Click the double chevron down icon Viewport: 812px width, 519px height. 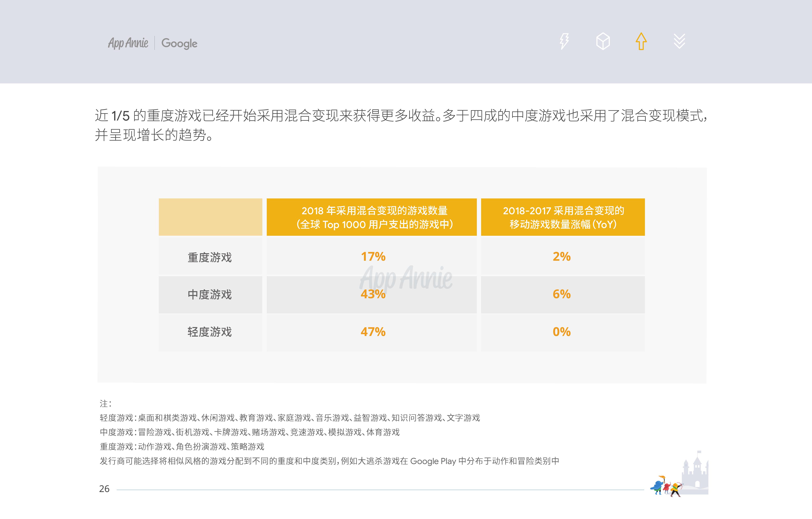coord(679,41)
